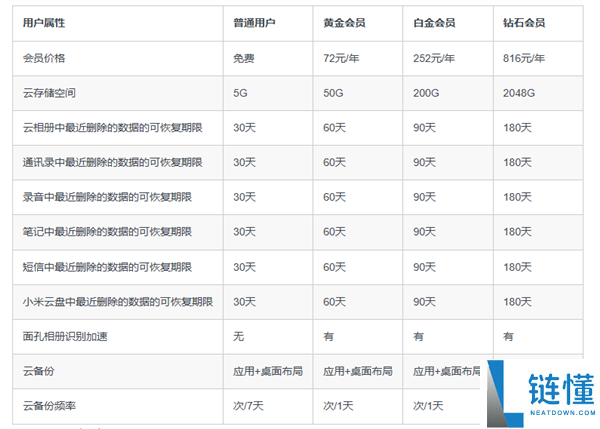This screenshot has width=600, height=429.
Task: Select 60天 in the 通讯录 row
Action: (x=334, y=163)
